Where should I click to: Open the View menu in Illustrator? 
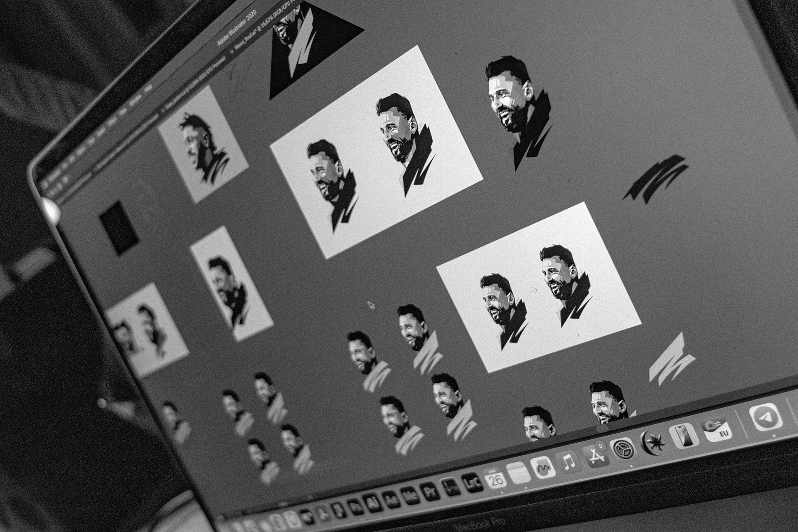(123, 112)
